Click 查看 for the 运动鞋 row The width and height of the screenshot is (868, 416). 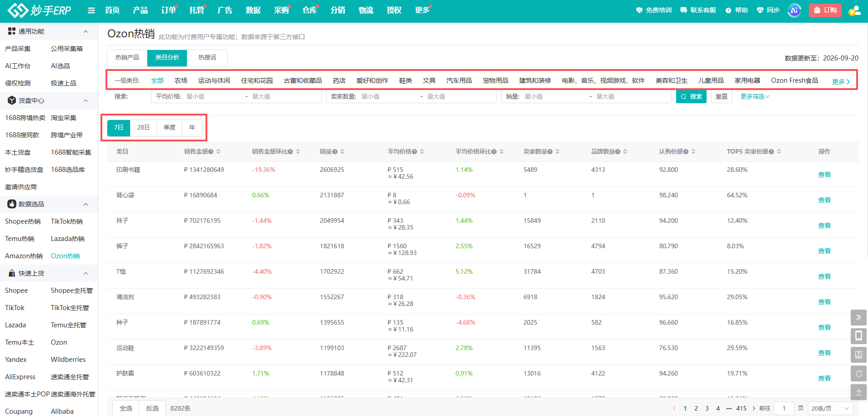(x=824, y=353)
